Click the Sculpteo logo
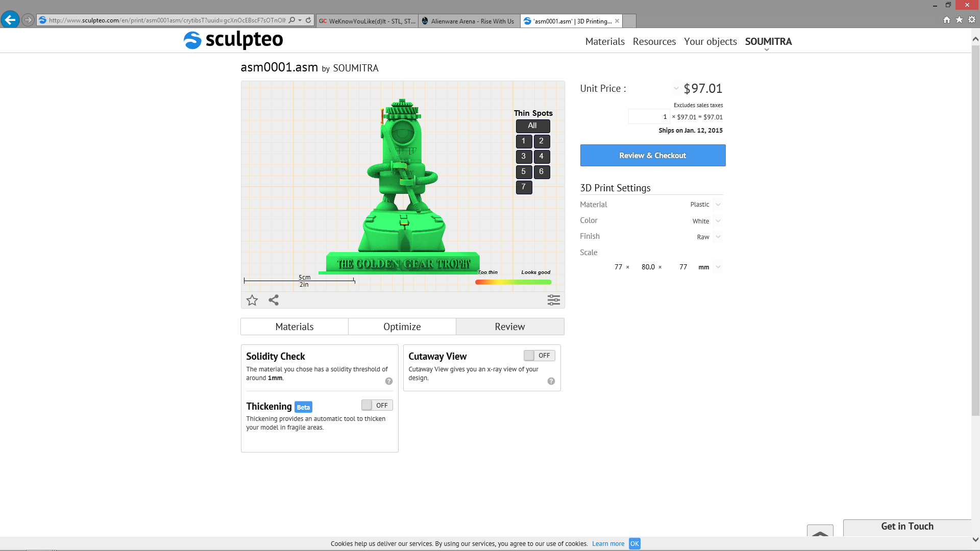980x551 pixels. 233,40
